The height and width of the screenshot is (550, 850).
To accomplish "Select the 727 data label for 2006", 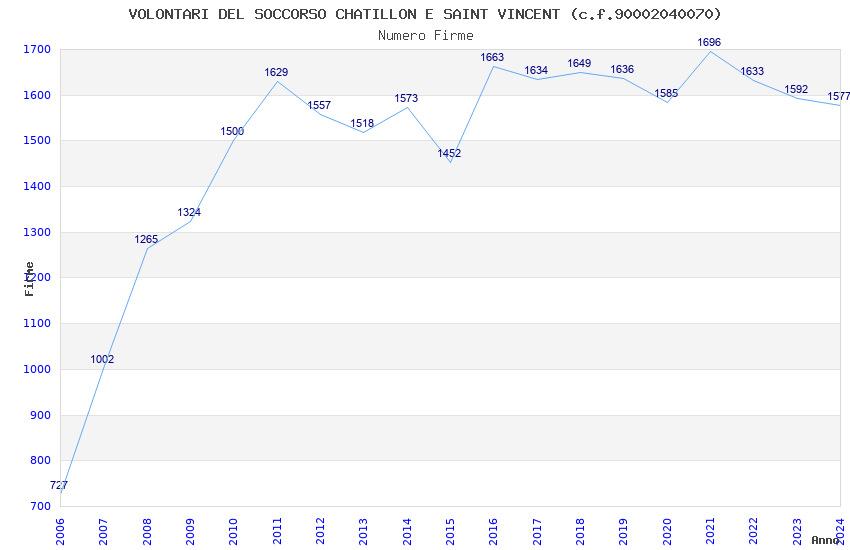I will [59, 485].
